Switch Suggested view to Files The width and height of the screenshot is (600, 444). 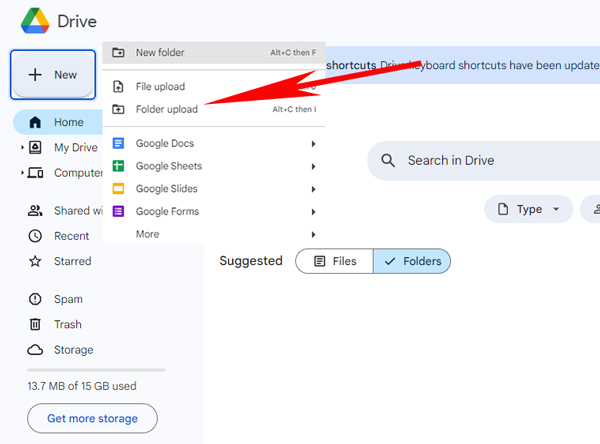(x=334, y=261)
